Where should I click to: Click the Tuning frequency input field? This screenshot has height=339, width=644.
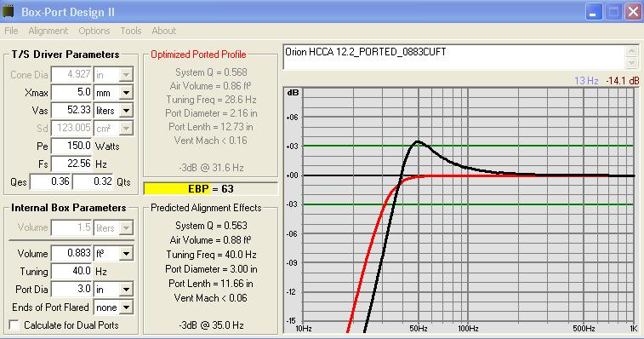[x=71, y=271]
